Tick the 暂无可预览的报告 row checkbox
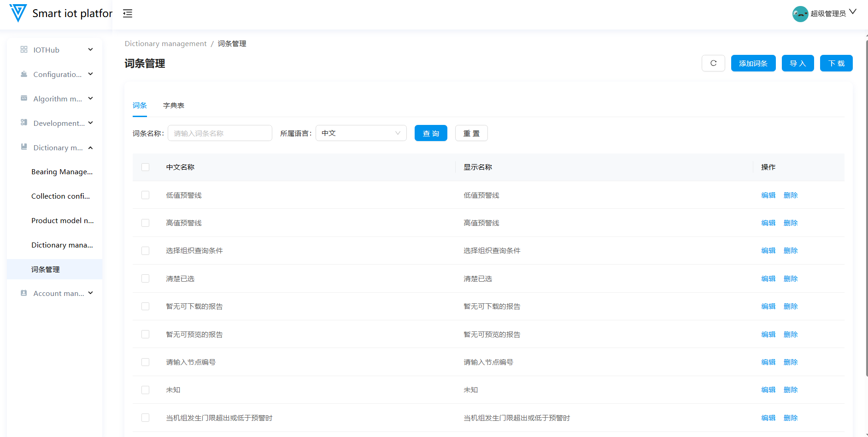 145,334
